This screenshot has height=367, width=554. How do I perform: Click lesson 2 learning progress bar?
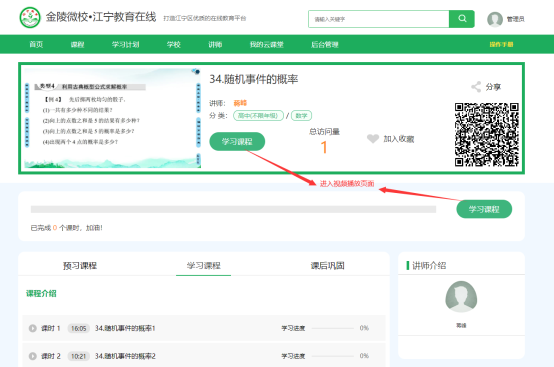(332, 356)
